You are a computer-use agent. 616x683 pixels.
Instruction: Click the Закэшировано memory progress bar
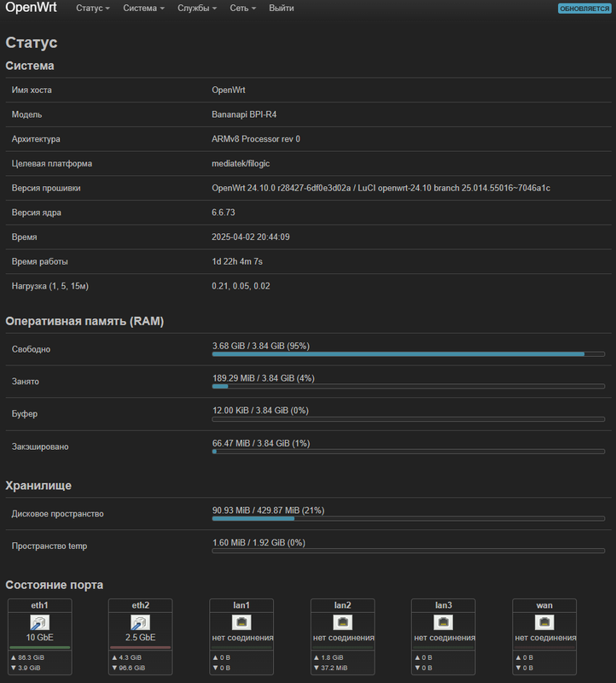[409, 452]
